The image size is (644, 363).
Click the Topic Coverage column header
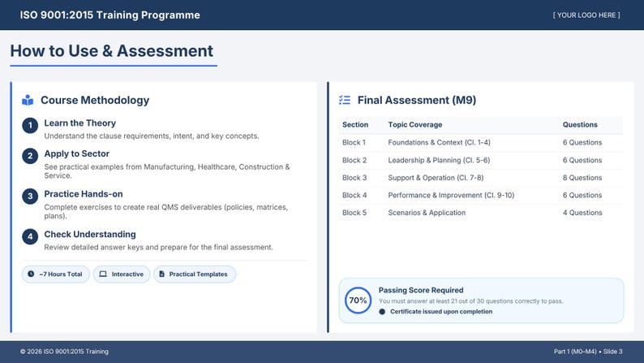tap(415, 124)
